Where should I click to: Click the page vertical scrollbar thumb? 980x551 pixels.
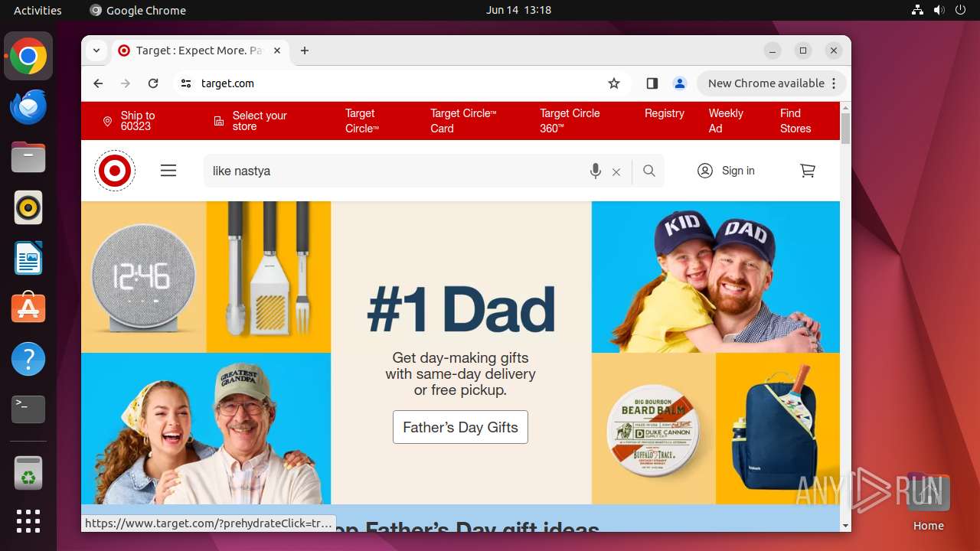[x=845, y=128]
